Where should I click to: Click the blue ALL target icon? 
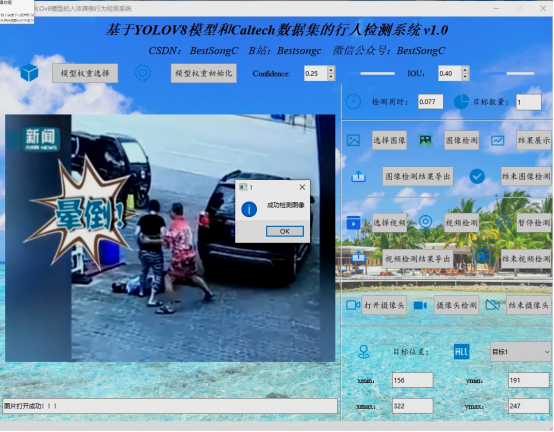461,352
